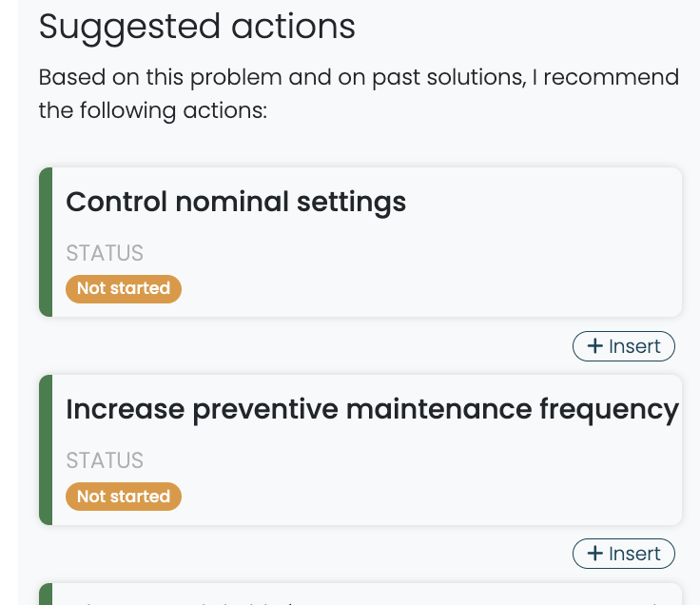Click Not started badge in Increase preventive maintenance
The height and width of the screenshot is (605, 700).
pos(124,496)
